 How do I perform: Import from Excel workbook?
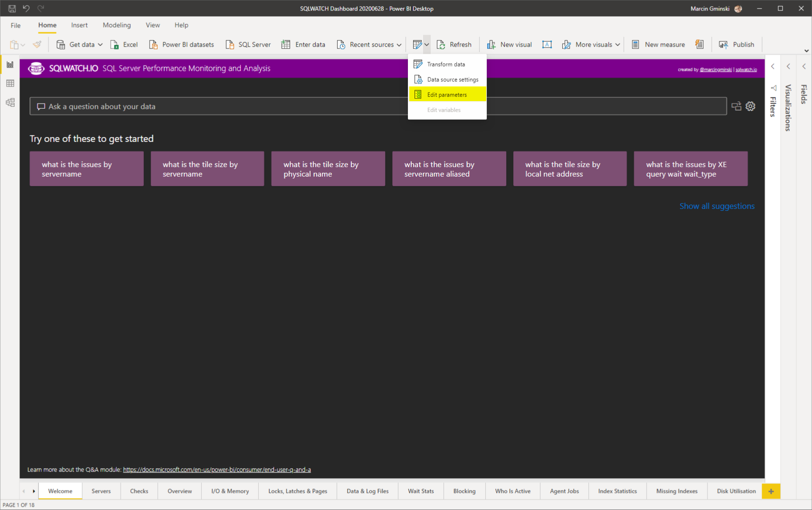124,45
